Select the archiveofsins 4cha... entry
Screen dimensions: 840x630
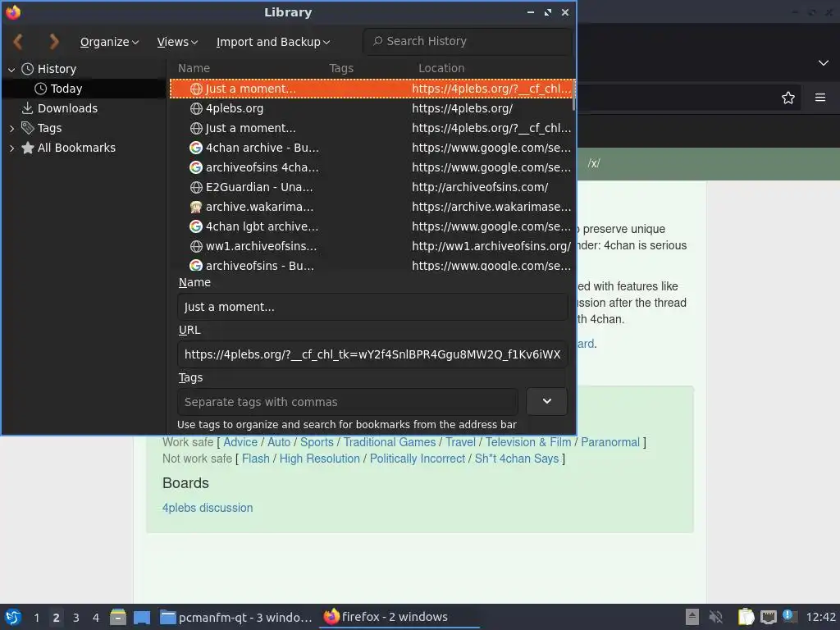(372, 167)
